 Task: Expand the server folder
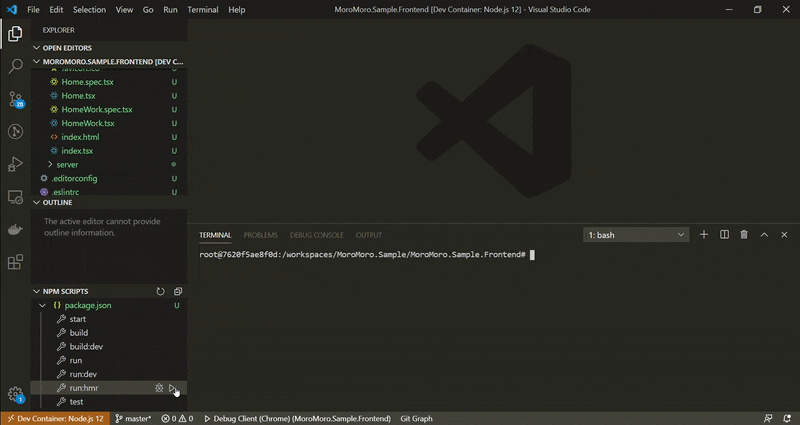109,165
